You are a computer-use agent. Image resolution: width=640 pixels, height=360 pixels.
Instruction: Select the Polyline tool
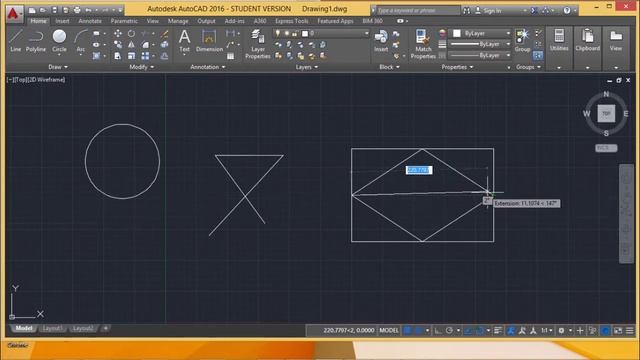pos(36,40)
